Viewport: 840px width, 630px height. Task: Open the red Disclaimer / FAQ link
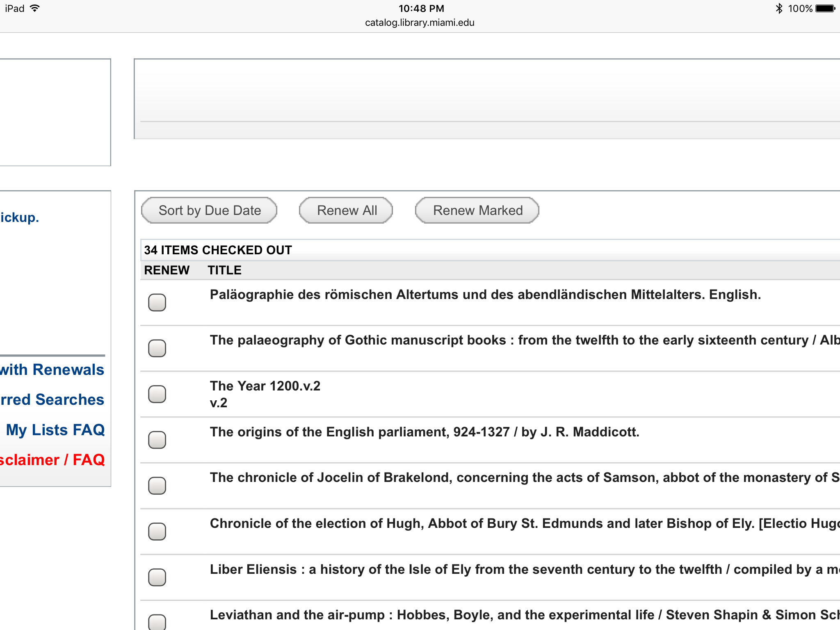tap(52, 460)
